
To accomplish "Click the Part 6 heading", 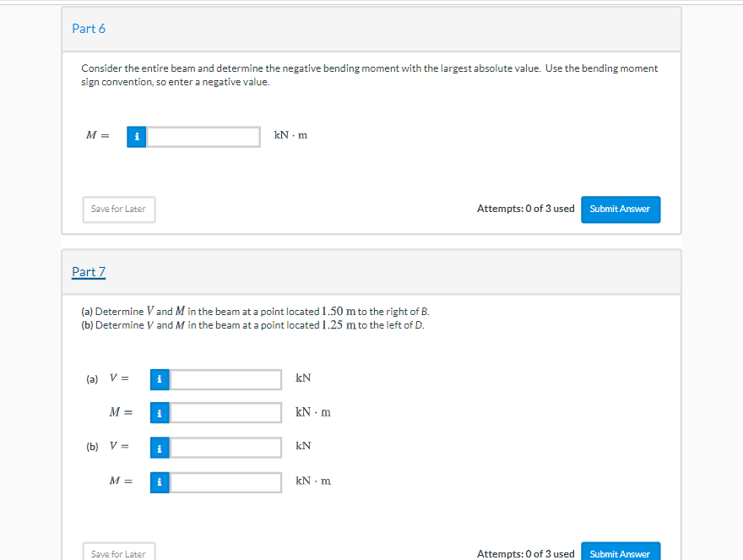I will coord(89,29).
